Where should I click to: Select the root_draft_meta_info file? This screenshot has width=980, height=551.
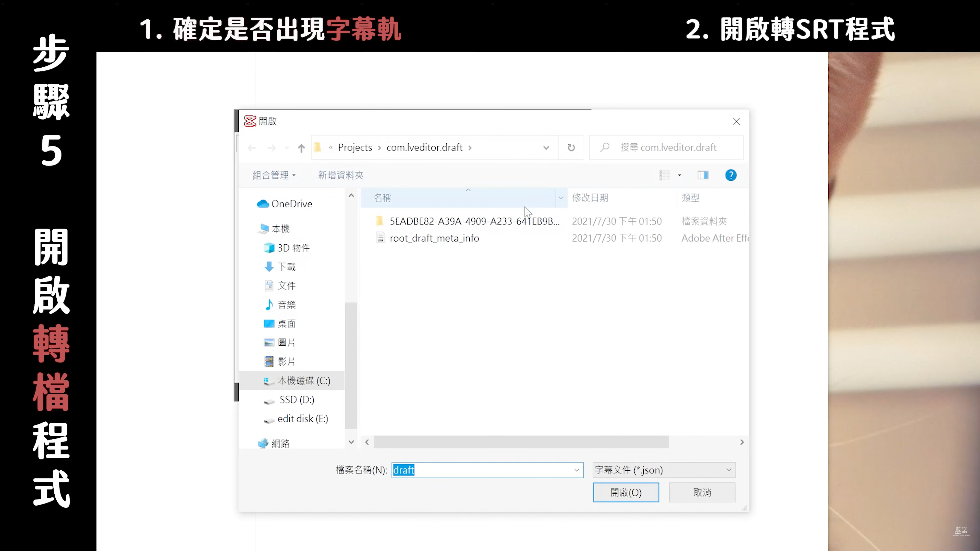tap(434, 239)
